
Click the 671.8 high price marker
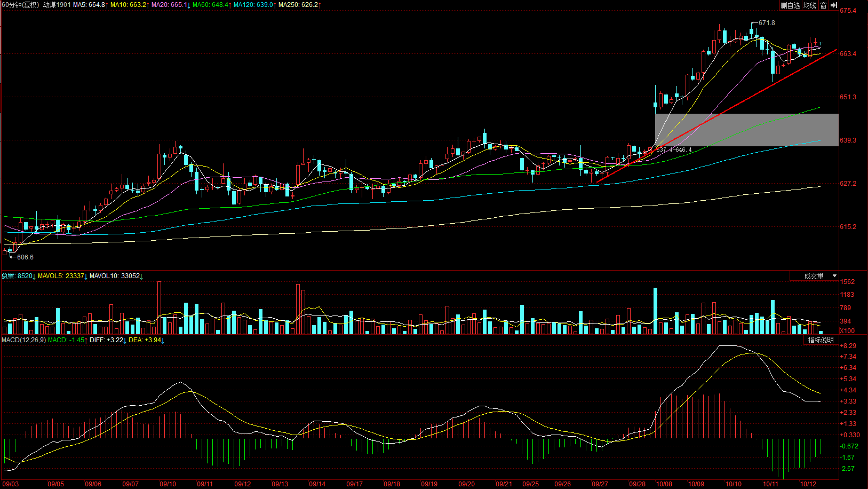(x=767, y=23)
